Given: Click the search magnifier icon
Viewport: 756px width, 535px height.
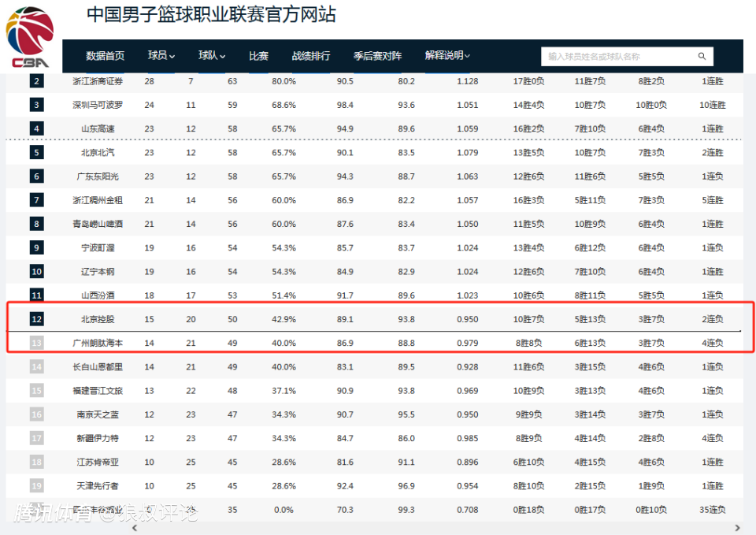Looking at the screenshot, I should 702,57.
